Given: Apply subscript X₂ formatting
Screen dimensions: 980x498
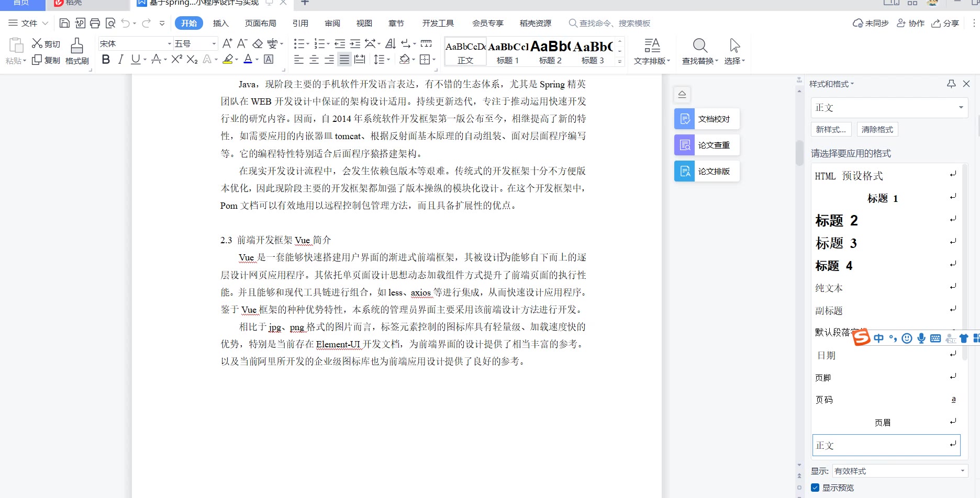Looking at the screenshot, I should (192, 59).
